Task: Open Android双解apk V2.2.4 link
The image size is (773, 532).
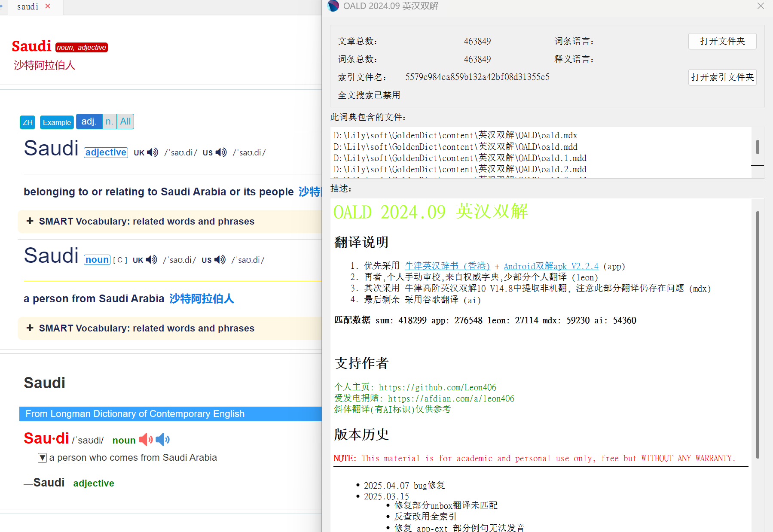Action: 551,266
